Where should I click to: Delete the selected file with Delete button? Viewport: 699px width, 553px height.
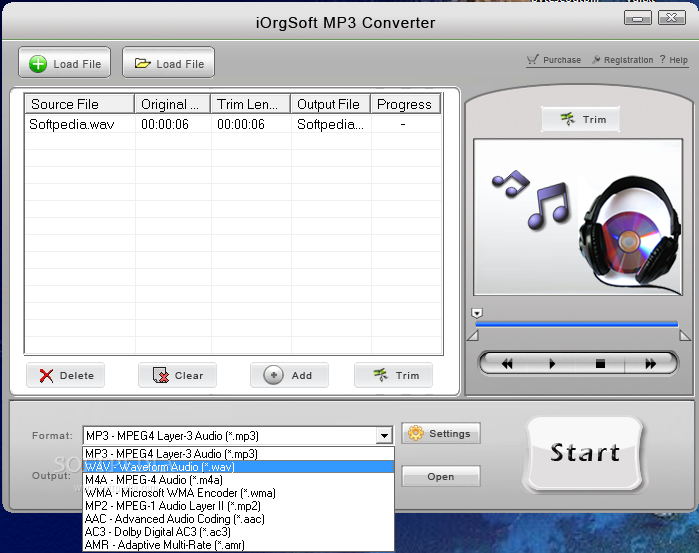coord(66,375)
